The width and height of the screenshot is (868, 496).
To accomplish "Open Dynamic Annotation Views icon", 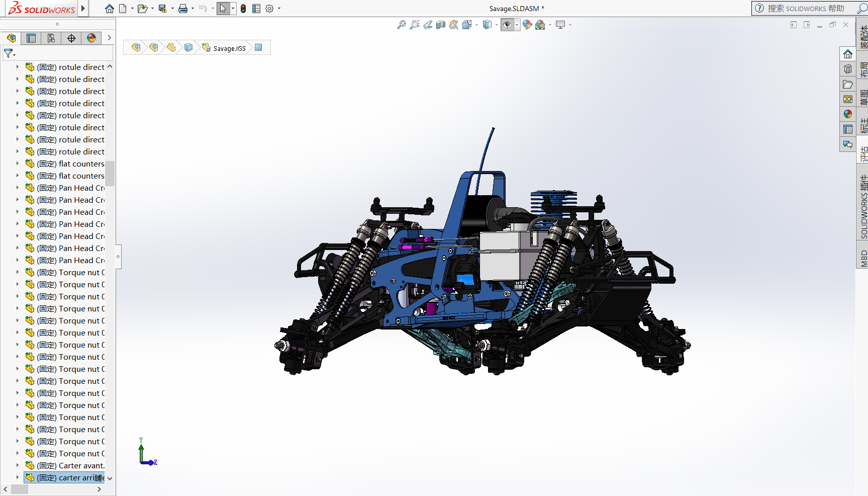I will 454,25.
